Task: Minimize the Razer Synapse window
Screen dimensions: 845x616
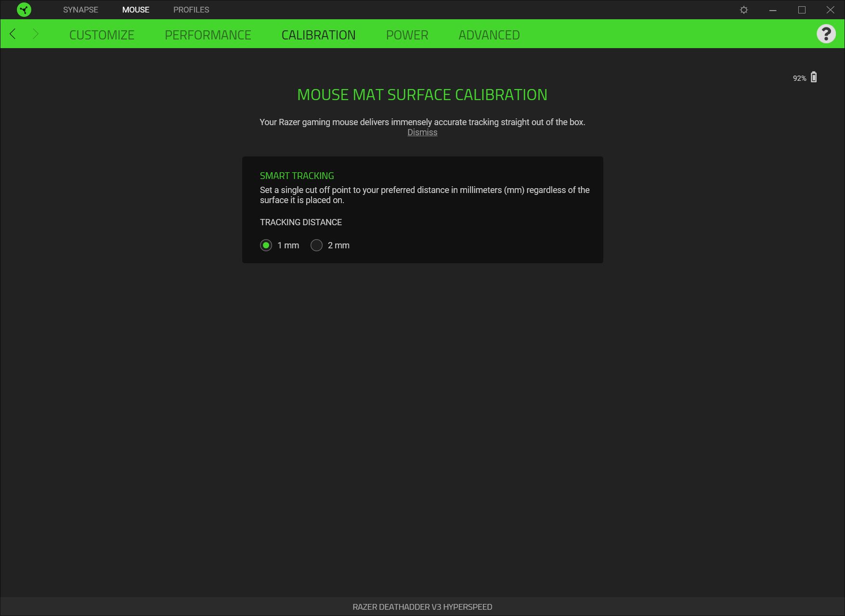Action: (x=773, y=10)
